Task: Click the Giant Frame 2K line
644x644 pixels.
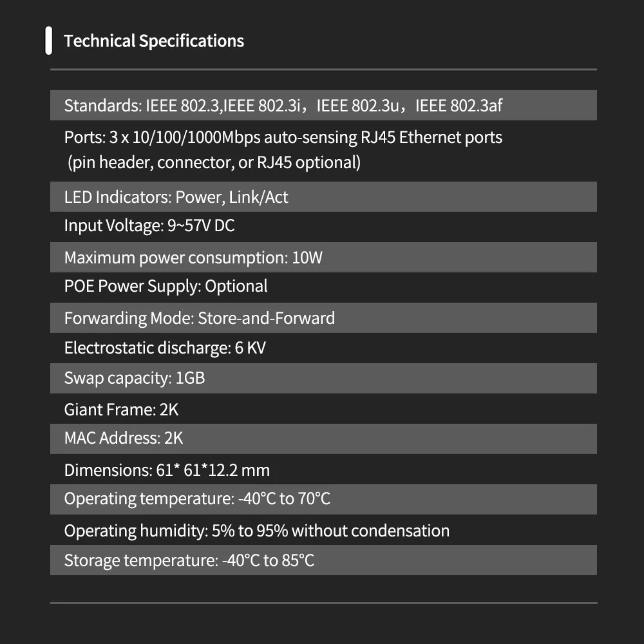Action: [x=121, y=410]
